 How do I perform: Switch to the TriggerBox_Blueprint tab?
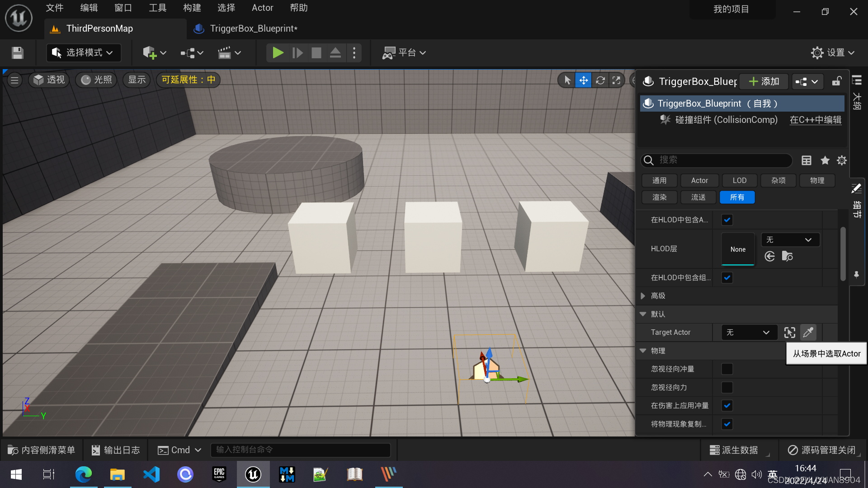click(x=253, y=28)
